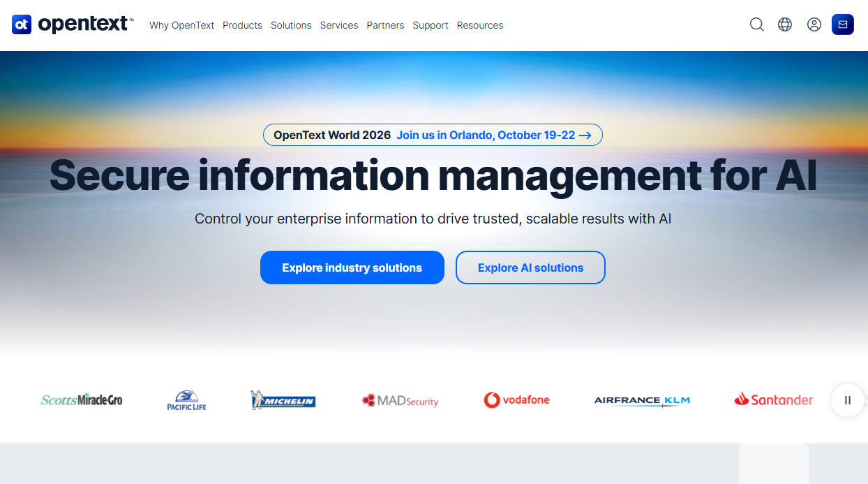Click the 'OpenText World 2026' banner text
Viewport: 868px width, 484px height.
[332, 135]
